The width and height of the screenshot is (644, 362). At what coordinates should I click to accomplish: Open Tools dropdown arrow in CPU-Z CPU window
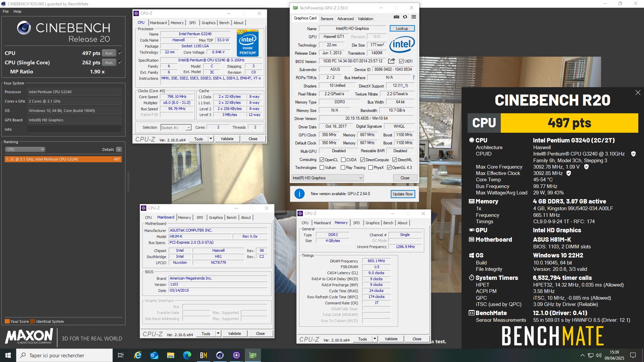[x=211, y=139]
